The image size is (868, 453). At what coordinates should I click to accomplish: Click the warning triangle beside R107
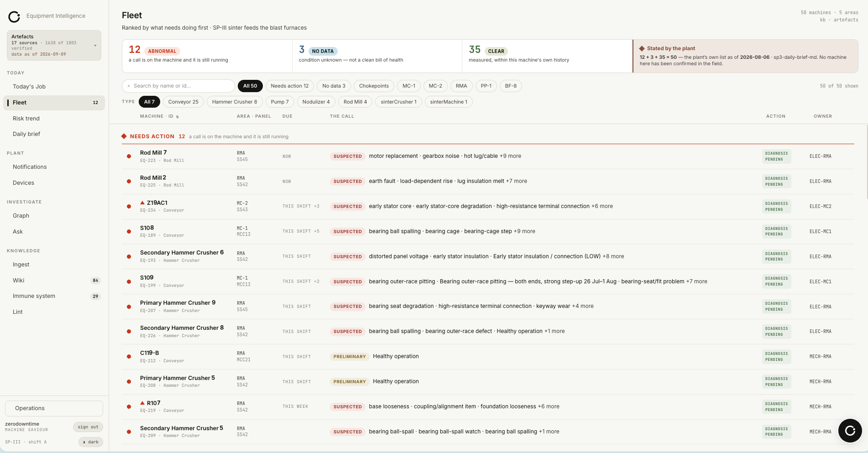(142, 403)
